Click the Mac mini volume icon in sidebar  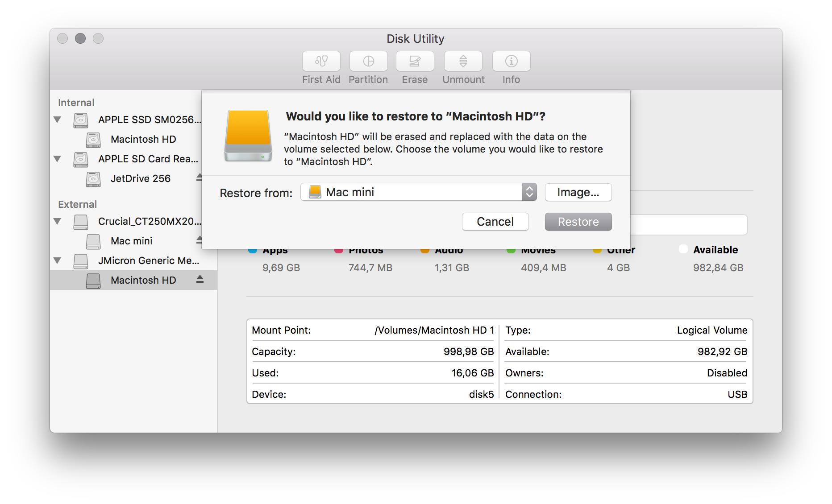point(93,241)
